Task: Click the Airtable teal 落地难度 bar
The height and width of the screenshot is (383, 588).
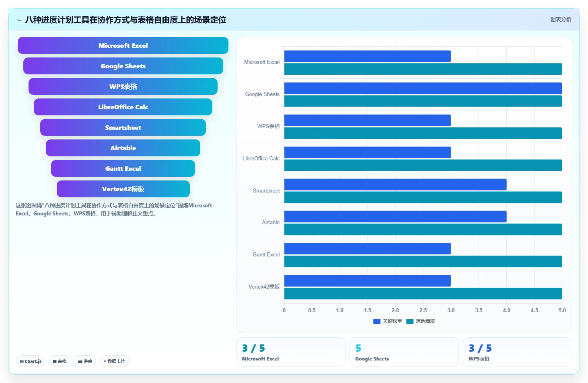Action: click(423, 229)
